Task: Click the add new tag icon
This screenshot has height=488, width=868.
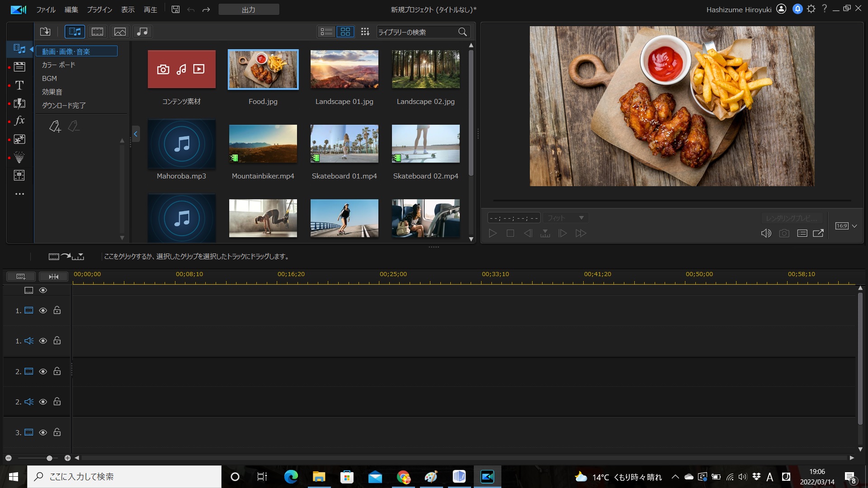Action: pos(55,127)
